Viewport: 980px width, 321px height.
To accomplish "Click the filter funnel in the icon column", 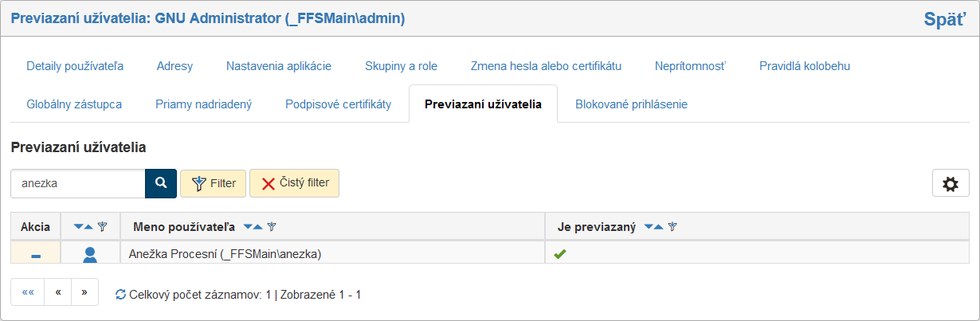I will (x=102, y=228).
